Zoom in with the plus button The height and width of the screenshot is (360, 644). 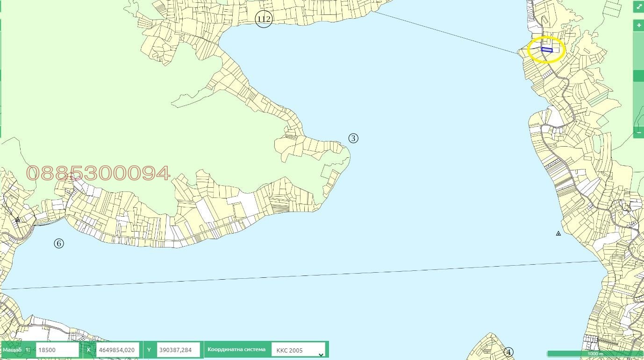(x=638, y=25)
